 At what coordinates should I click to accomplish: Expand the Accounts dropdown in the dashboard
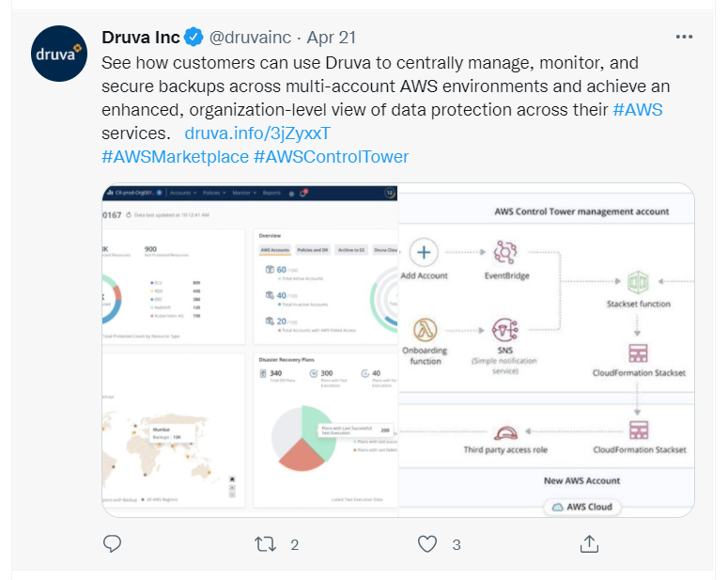[x=181, y=192]
